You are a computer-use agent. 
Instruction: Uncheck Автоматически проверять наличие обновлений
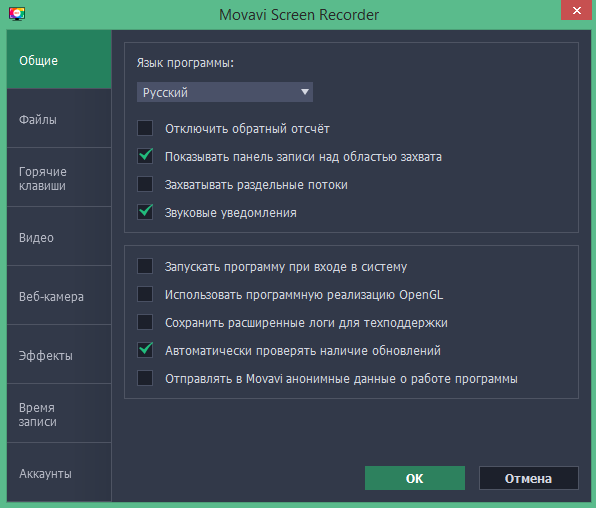coord(145,350)
